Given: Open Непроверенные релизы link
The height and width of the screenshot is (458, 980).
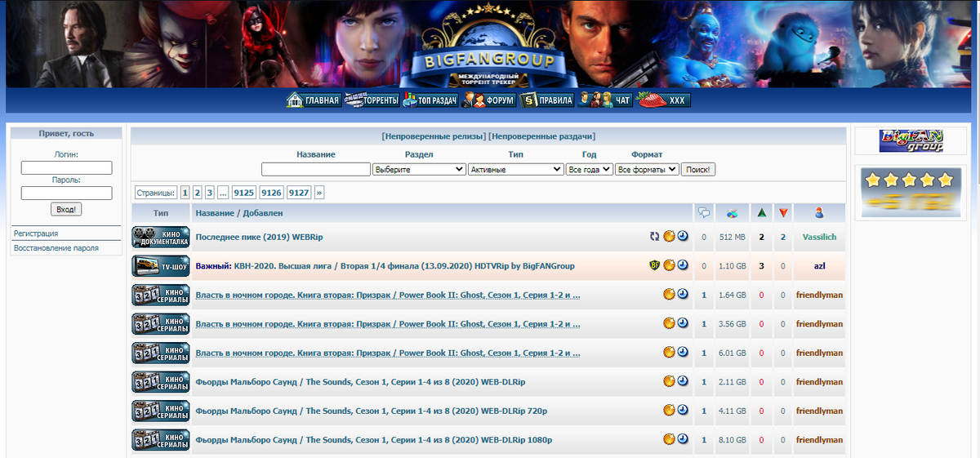Looking at the screenshot, I should pos(434,136).
